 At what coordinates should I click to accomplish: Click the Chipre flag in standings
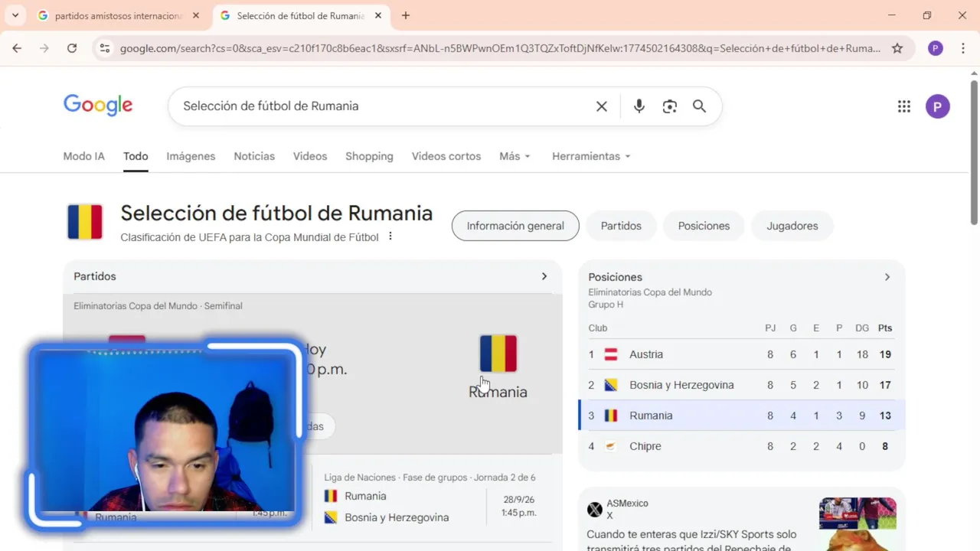coord(611,446)
